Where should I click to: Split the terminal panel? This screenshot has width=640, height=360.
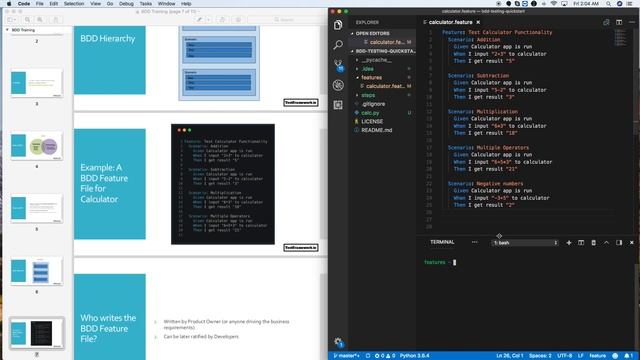point(581,242)
